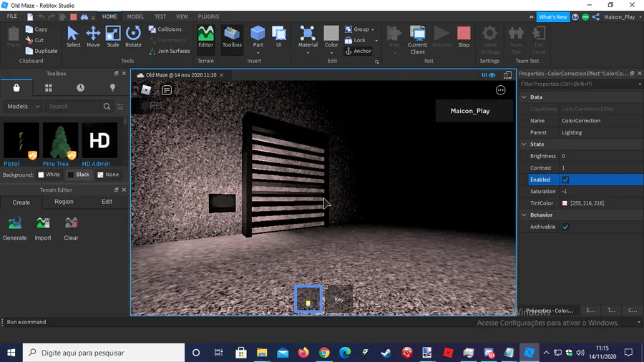Screen dimensions: 644x362
Task: Click the TintColor swatch
Action: coord(565,203)
